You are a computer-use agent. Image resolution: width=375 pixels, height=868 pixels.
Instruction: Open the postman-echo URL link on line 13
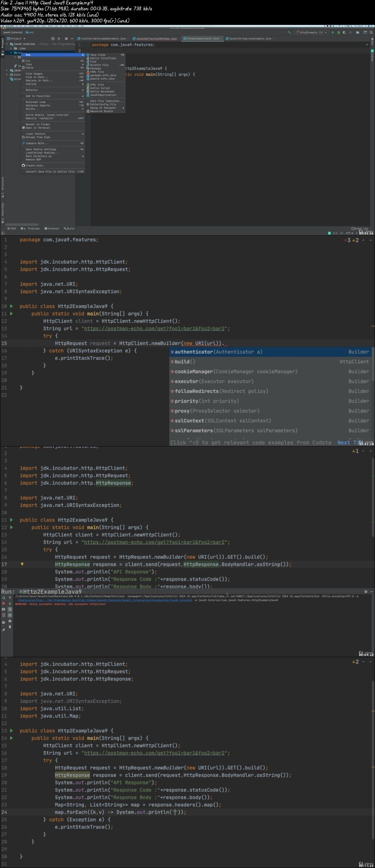click(154, 328)
